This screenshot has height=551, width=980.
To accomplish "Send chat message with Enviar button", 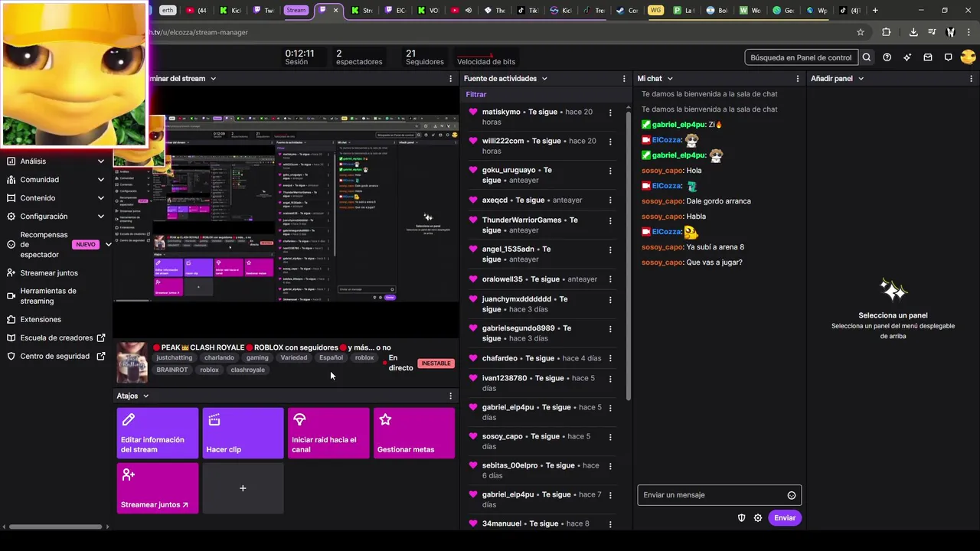I will [x=785, y=518].
